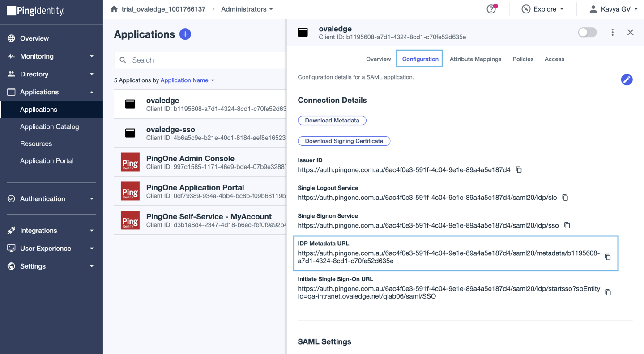Click the PingOne Self-Service MyAccount logo
The image size is (644, 354).
pos(130,220)
